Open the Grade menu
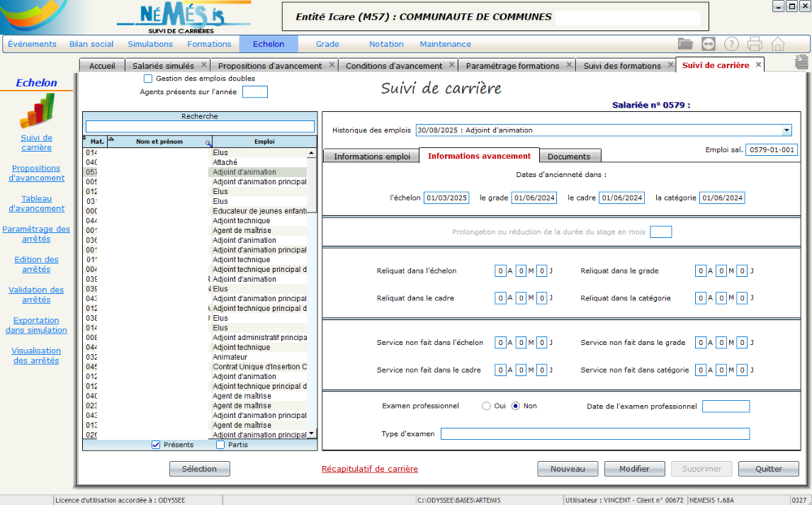812x505 pixels. coord(327,44)
